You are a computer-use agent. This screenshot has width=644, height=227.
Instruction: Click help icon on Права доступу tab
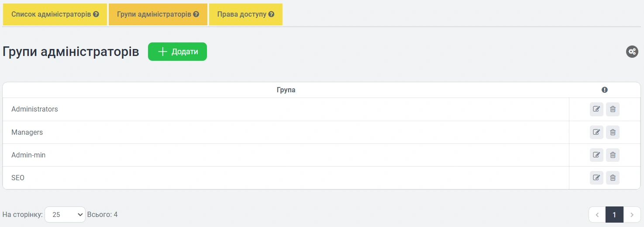pyautogui.click(x=271, y=14)
